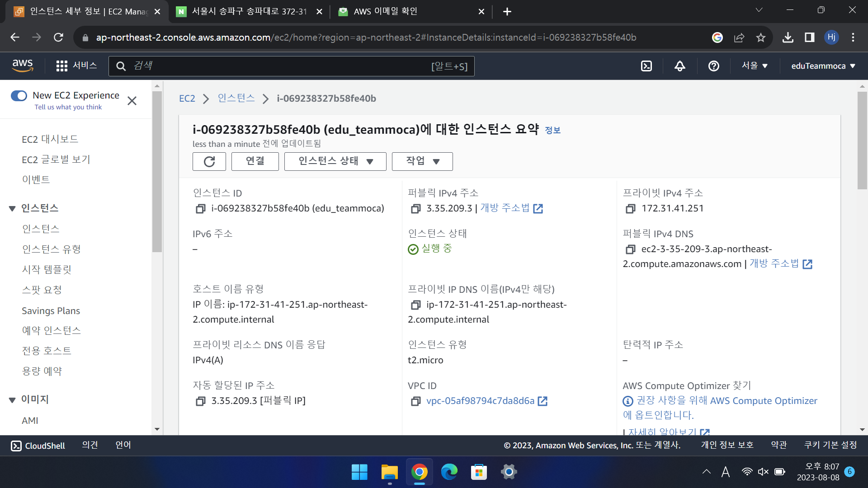868x488 pixels.
Task: Refresh the instance summary
Action: pyautogui.click(x=209, y=161)
